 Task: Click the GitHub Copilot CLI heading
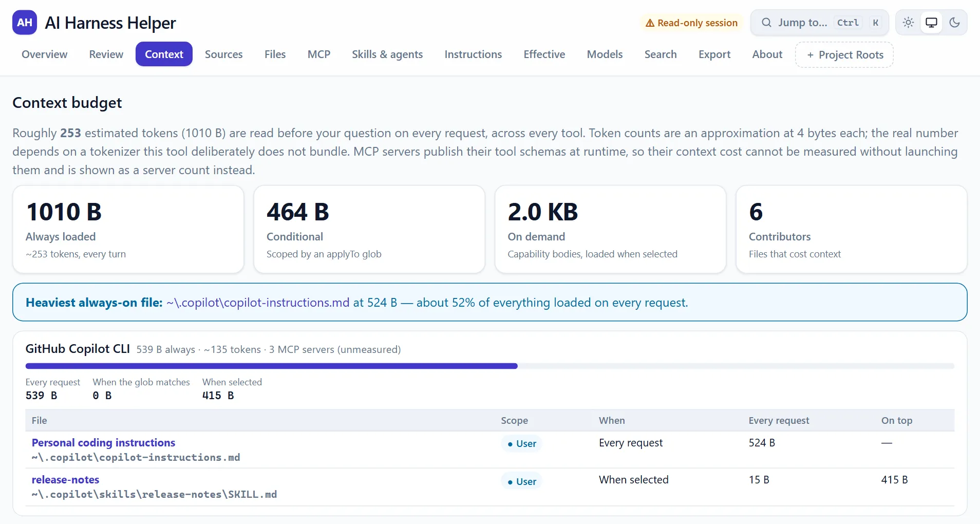tap(78, 349)
